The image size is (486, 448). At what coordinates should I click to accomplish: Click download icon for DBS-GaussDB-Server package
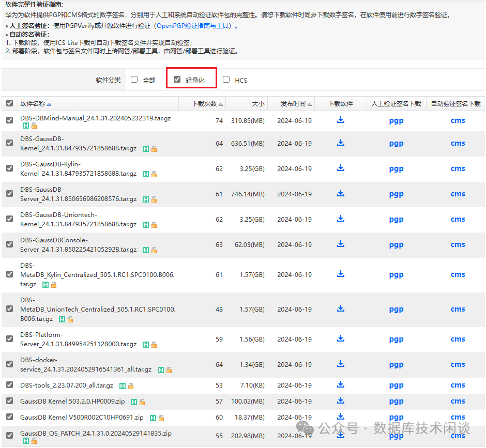click(341, 194)
